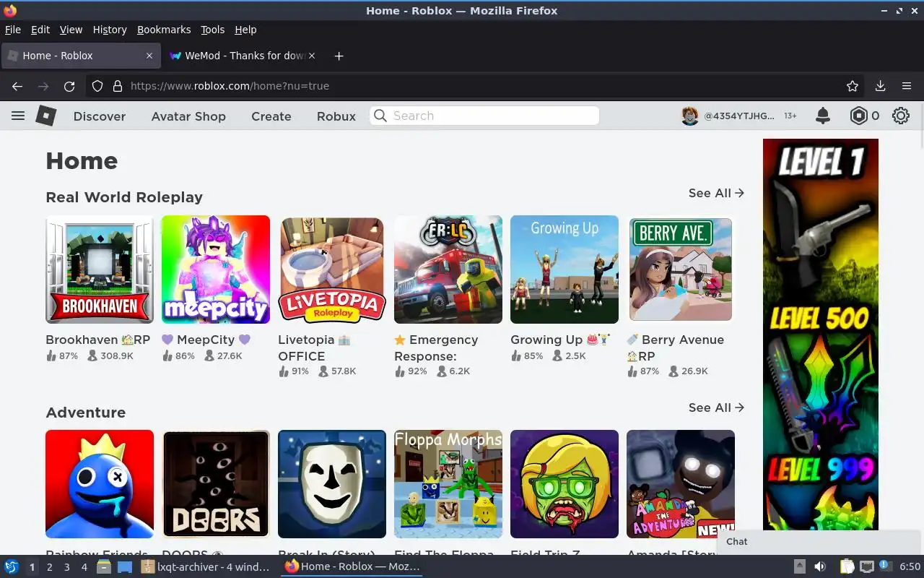
Task: Go back with the browser back arrow
Action: (x=17, y=86)
